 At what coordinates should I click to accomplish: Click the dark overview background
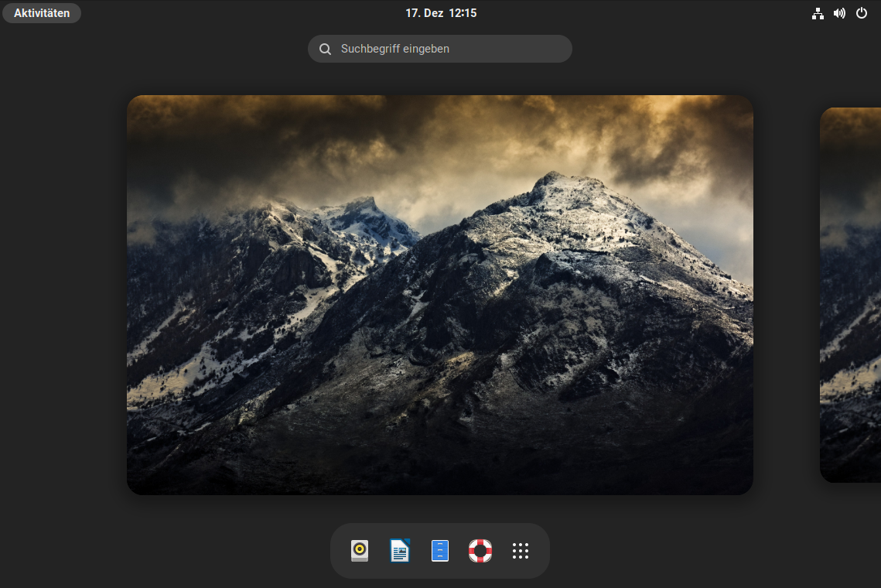pos(62,309)
